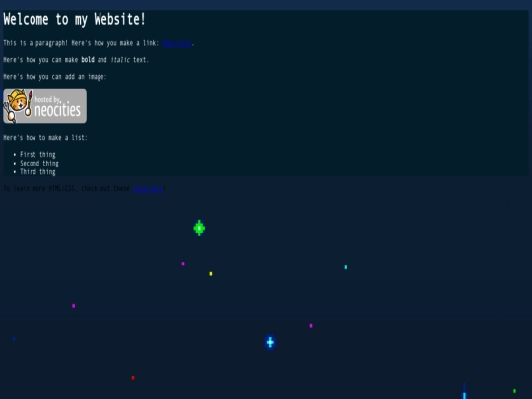
Task: Click the small red pixel dot
Action: 133,378
